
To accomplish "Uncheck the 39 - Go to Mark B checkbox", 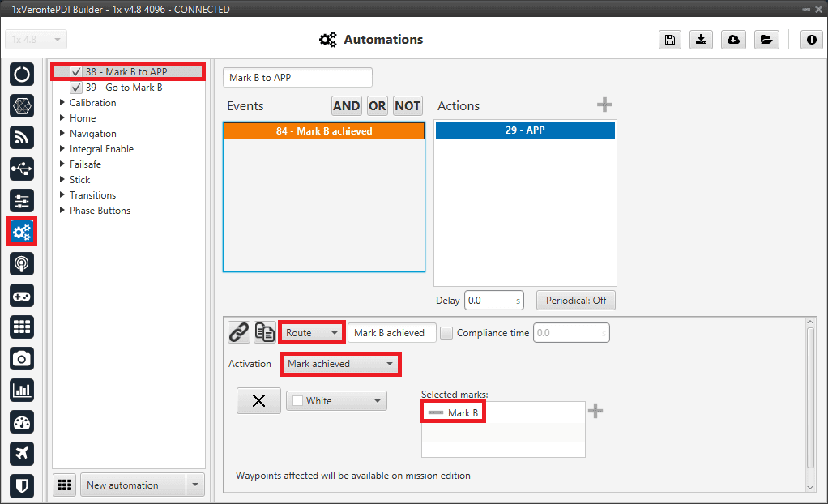I will [76, 88].
